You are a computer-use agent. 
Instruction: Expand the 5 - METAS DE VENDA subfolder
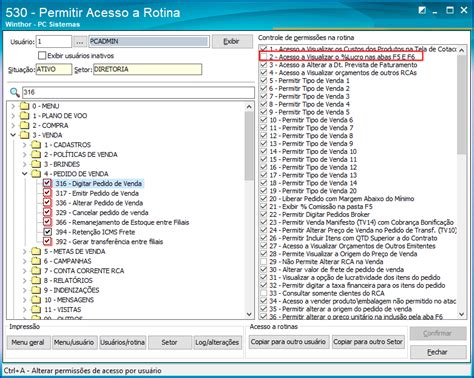(x=25, y=252)
